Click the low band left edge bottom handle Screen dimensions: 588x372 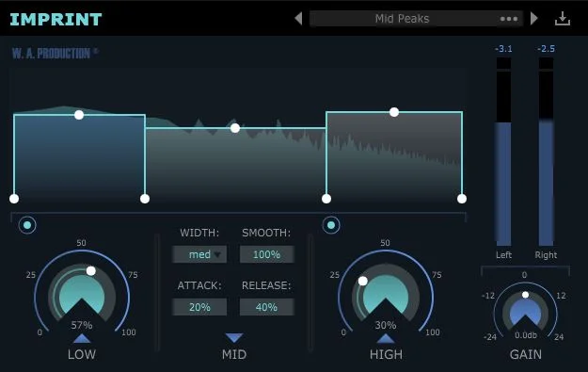click(14, 199)
